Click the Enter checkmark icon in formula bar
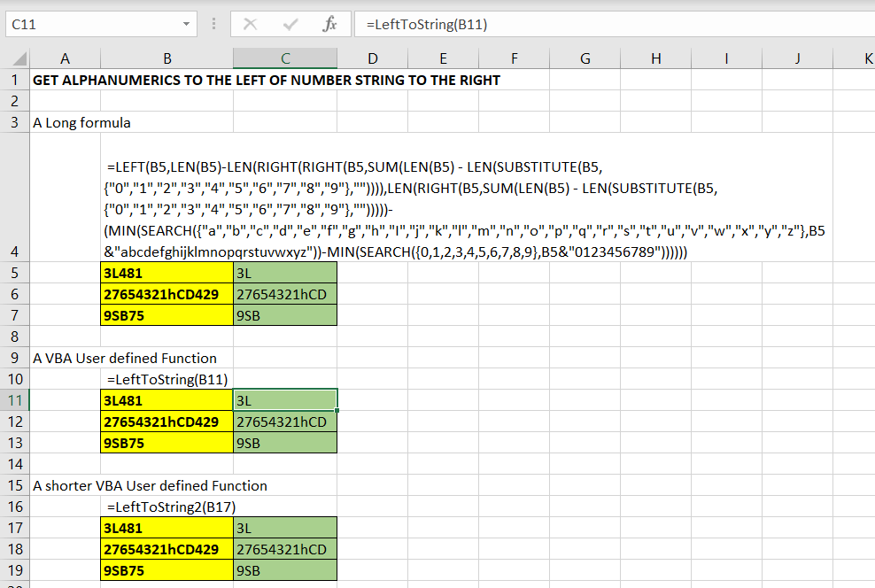875x588 pixels. tap(290, 25)
